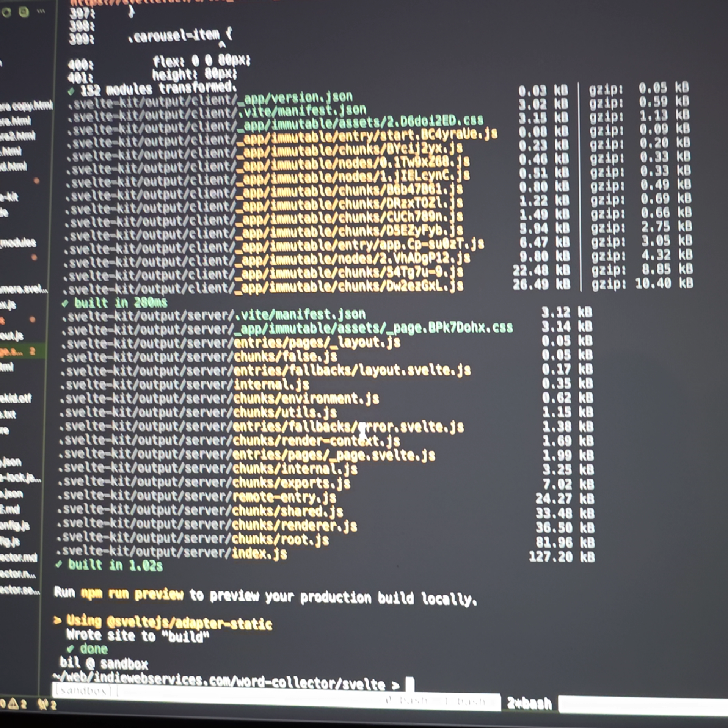Click the terminal prompt cursor

click(x=410, y=684)
